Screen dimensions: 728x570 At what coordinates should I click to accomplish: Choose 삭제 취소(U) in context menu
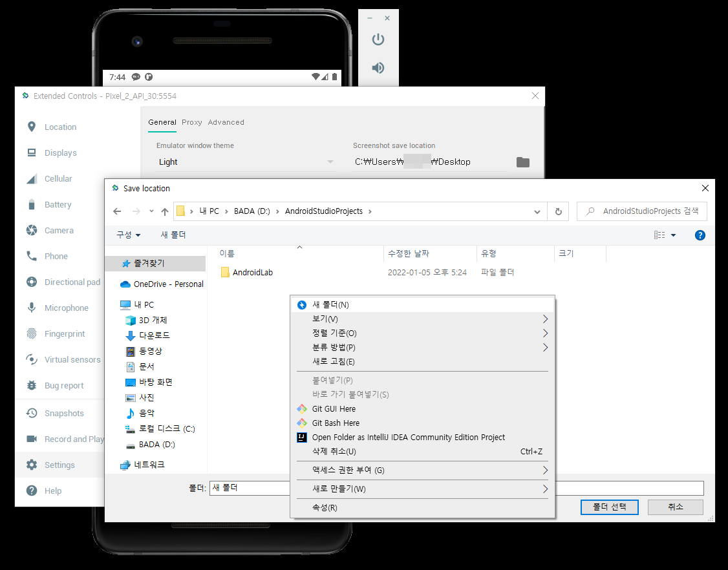coord(422,451)
